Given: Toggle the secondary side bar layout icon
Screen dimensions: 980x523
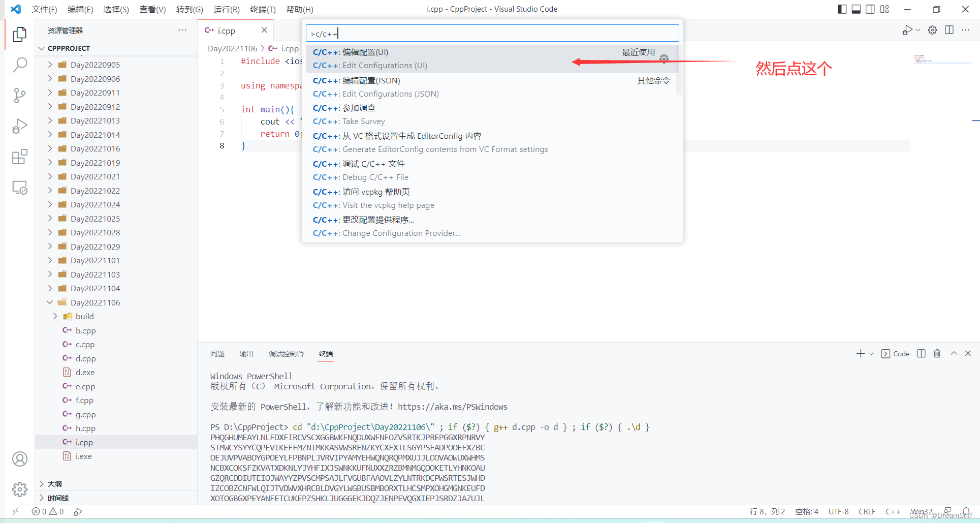Looking at the screenshot, I should click(870, 9).
